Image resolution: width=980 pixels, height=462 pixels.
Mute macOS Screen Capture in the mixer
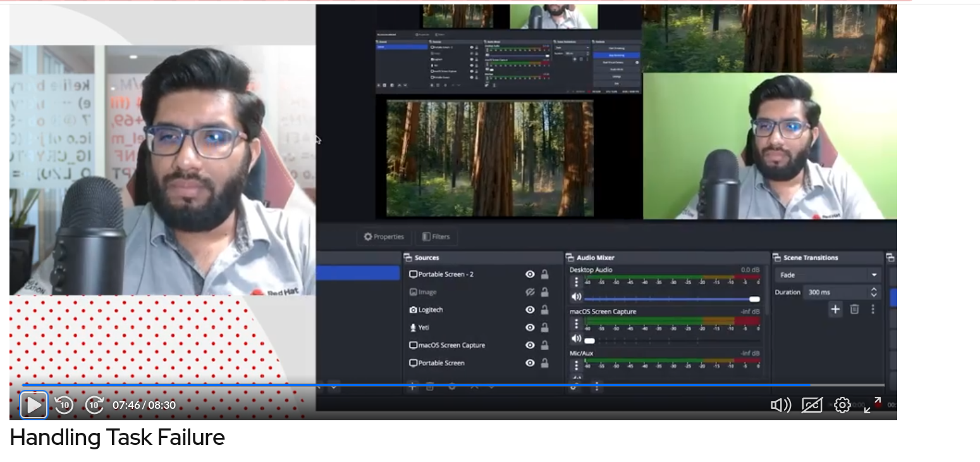coord(576,339)
